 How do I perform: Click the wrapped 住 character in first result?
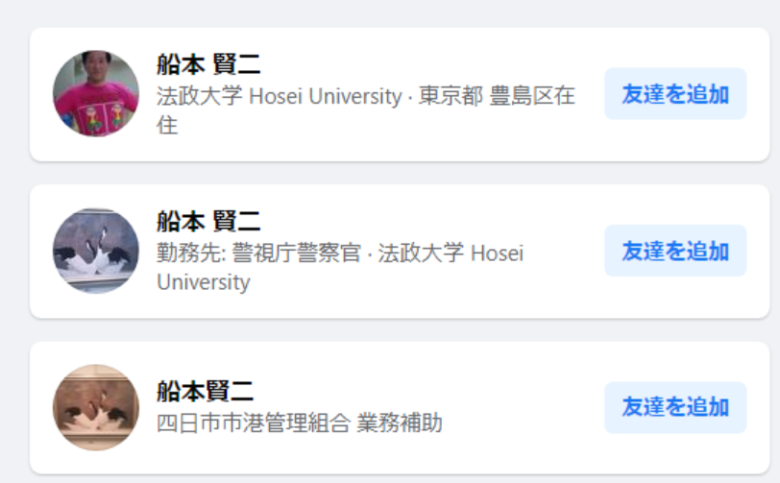coord(167,125)
